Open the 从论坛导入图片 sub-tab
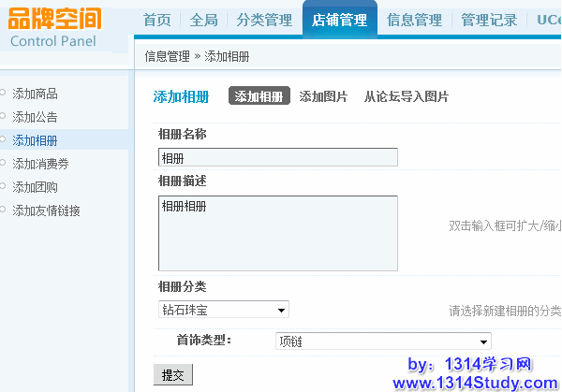This screenshot has width=562, height=392. (406, 96)
